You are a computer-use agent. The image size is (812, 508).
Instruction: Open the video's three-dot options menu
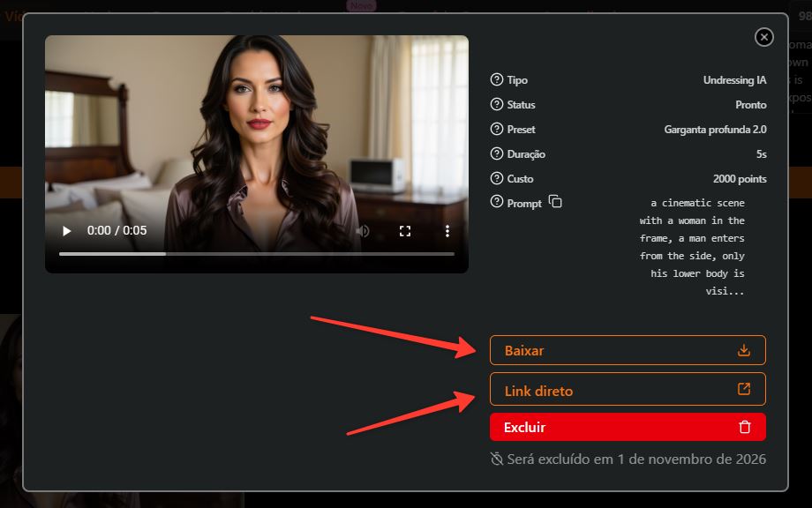click(447, 231)
